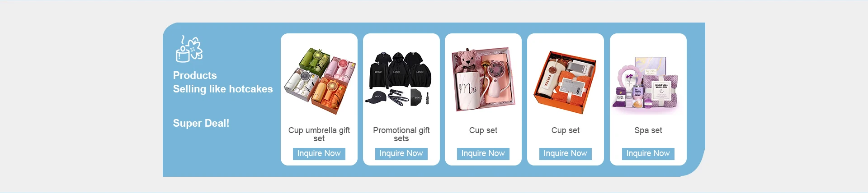The width and height of the screenshot is (868, 193).
Task: Click the Super Deal! label
Action: coord(201,123)
